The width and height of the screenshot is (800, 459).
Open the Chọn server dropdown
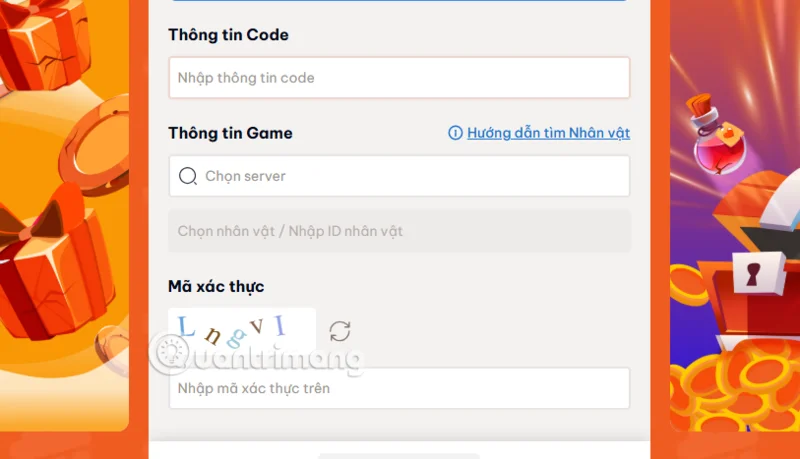point(399,176)
